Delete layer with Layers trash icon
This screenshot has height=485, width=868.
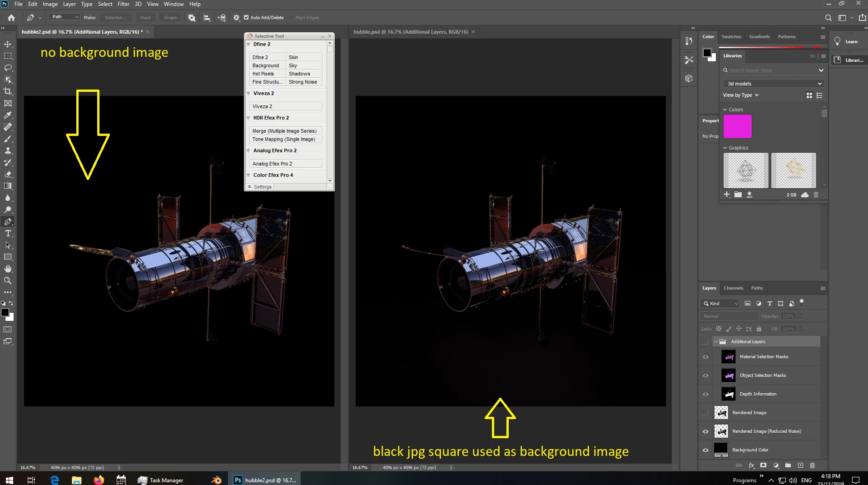[812, 465]
